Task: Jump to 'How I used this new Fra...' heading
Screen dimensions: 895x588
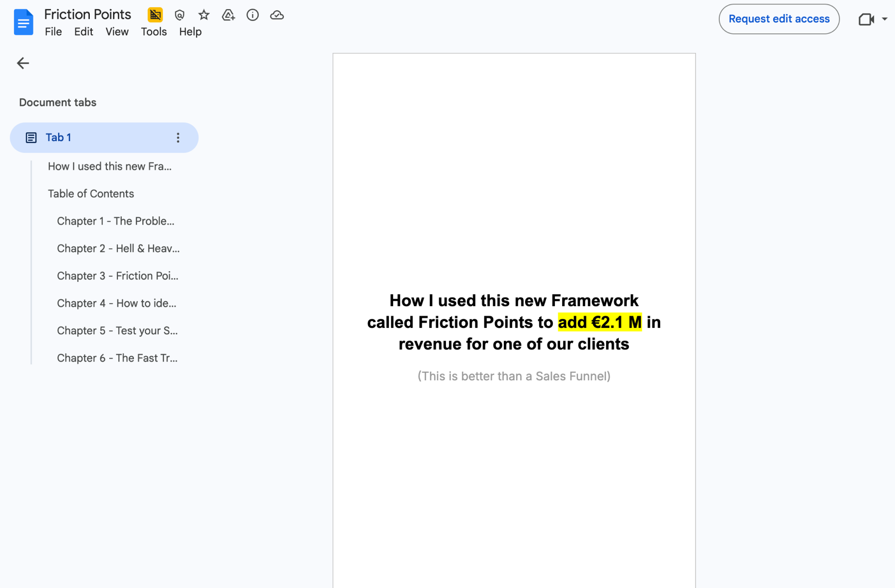Action: (x=110, y=166)
